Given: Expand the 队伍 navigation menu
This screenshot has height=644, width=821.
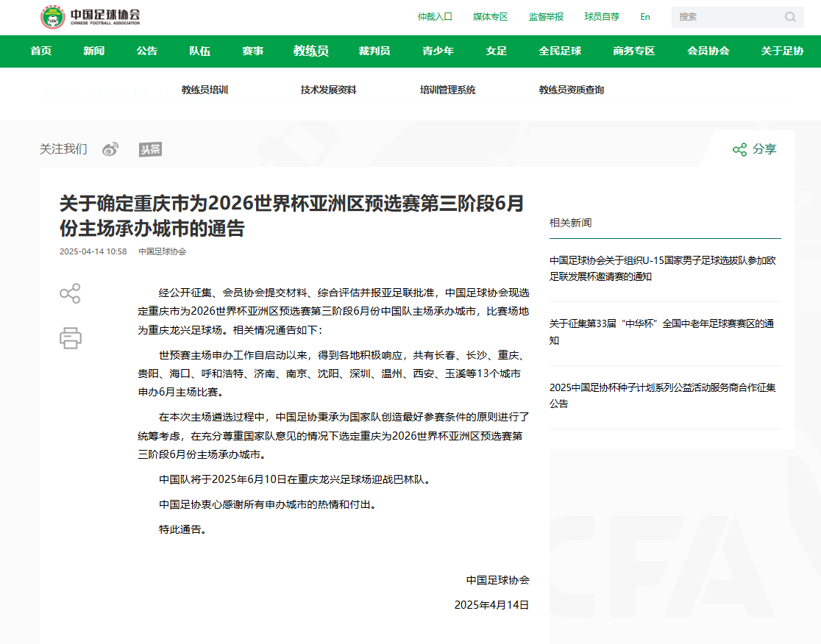Looking at the screenshot, I should click(199, 51).
